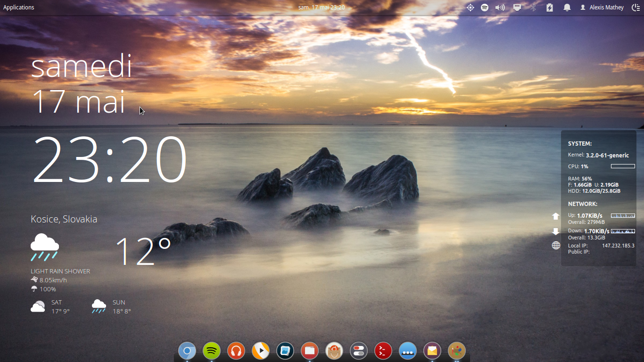Viewport: 644px width, 362px height.
Task: Toggle location services via the crosshair panel icon
Action: click(470, 7)
